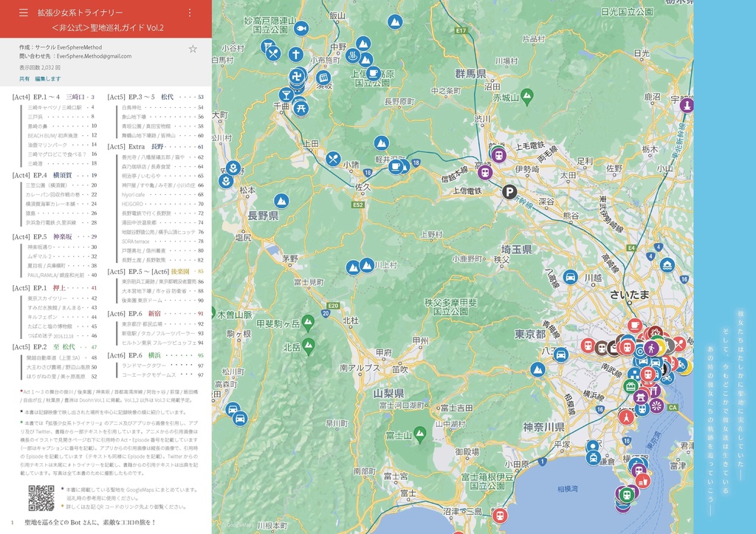
Task: Open the three-dot overflow menu
Action: 190,13
